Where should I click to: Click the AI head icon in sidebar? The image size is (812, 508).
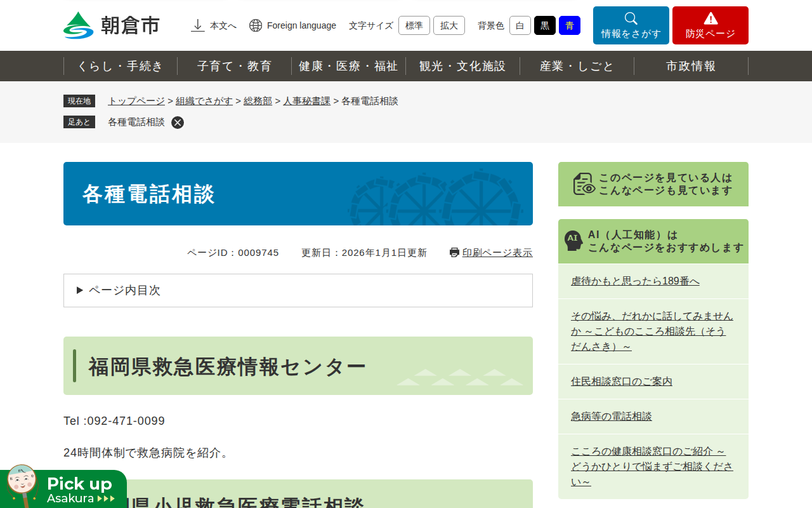(x=573, y=241)
